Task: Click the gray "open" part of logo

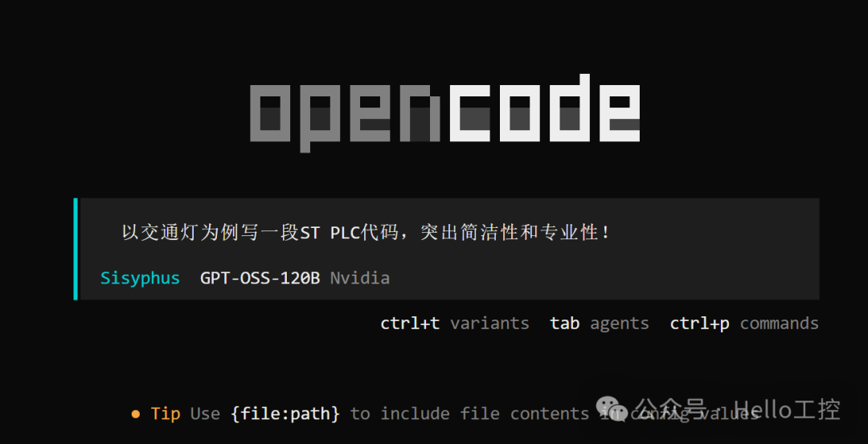Action: 345,118
